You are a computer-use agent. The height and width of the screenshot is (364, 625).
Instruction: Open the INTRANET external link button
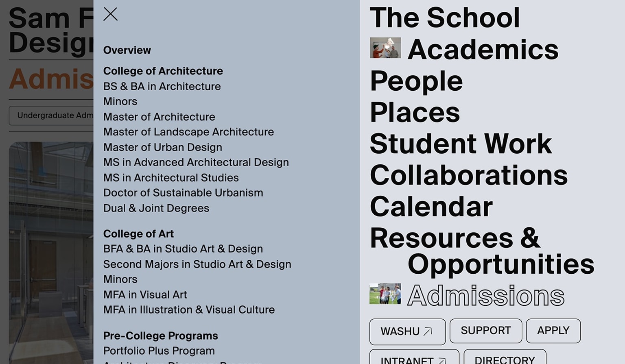coord(414,358)
